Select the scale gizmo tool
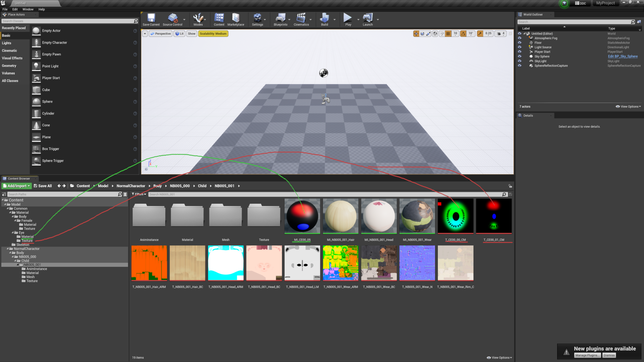Viewport: 644px width, 362px height. pos(428,34)
